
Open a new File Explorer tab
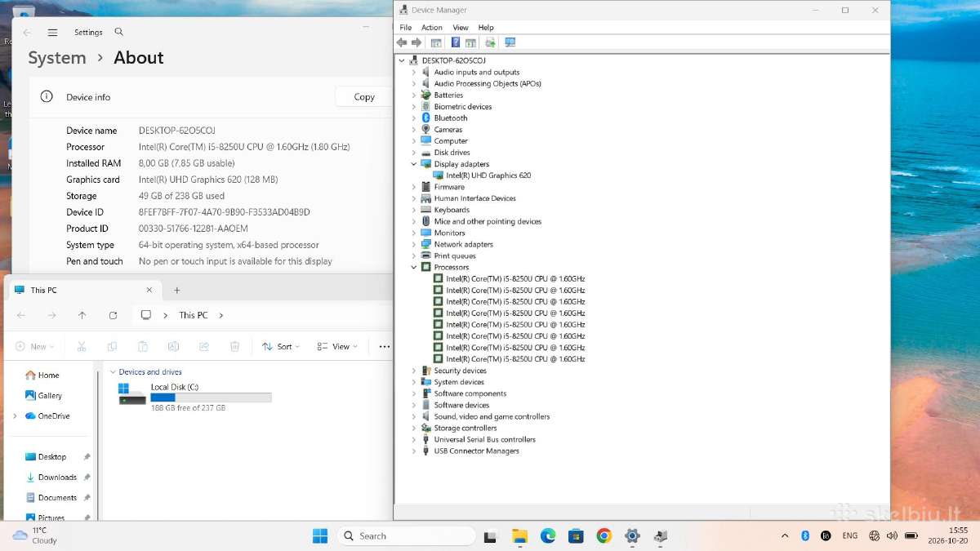pyautogui.click(x=177, y=290)
